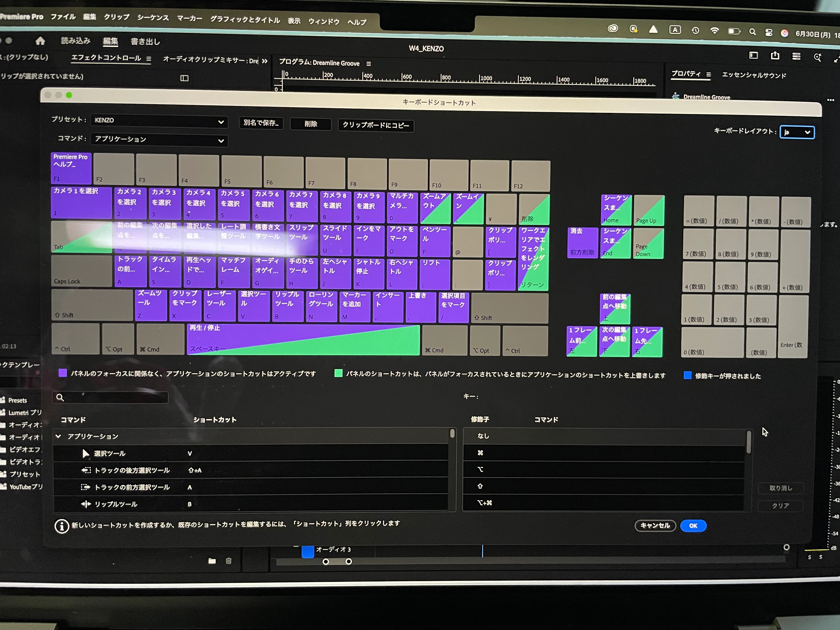This screenshot has width=840, height=630.
Task: Click the Home icon in workspace bar
Action: (x=40, y=41)
